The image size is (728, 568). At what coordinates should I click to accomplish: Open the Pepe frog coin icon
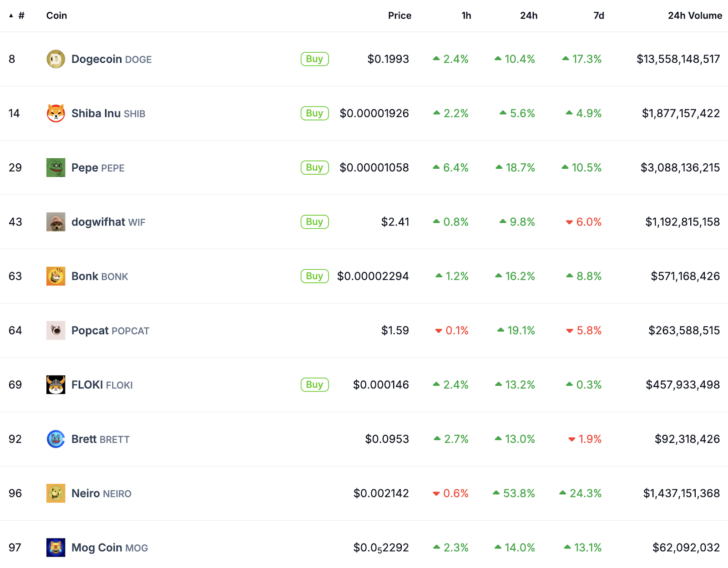pyautogui.click(x=56, y=168)
